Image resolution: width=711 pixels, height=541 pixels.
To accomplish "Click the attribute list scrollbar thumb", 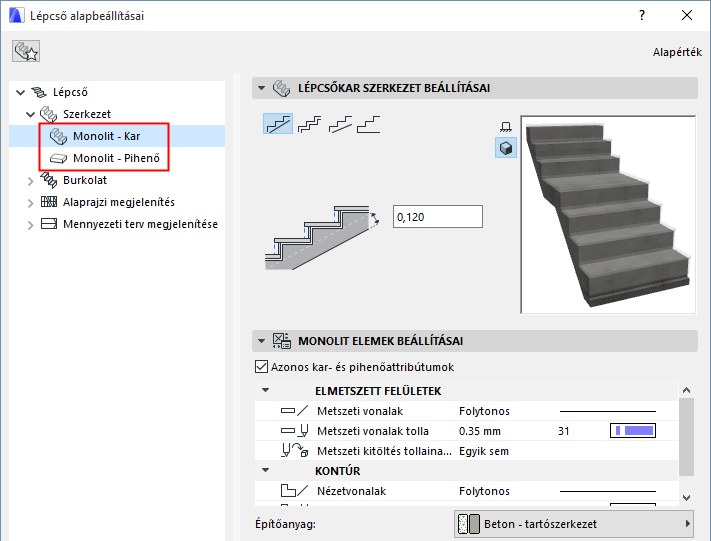I will (687, 437).
